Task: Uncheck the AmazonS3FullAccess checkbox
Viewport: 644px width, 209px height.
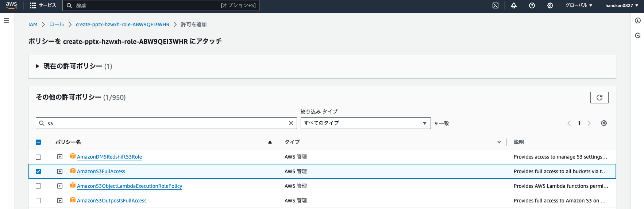Action: pyautogui.click(x=38, y=171)
